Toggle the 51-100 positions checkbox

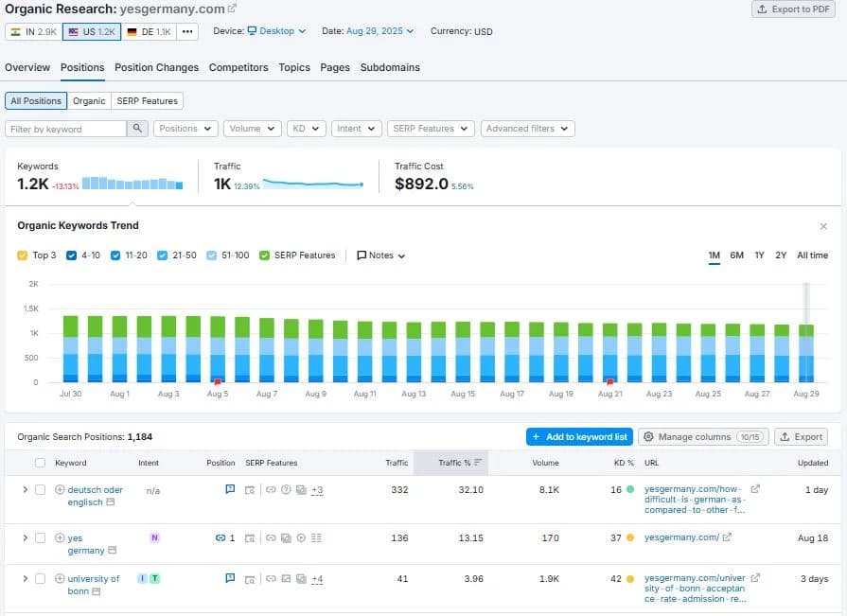pyautogui.click(x=211, y=255)
